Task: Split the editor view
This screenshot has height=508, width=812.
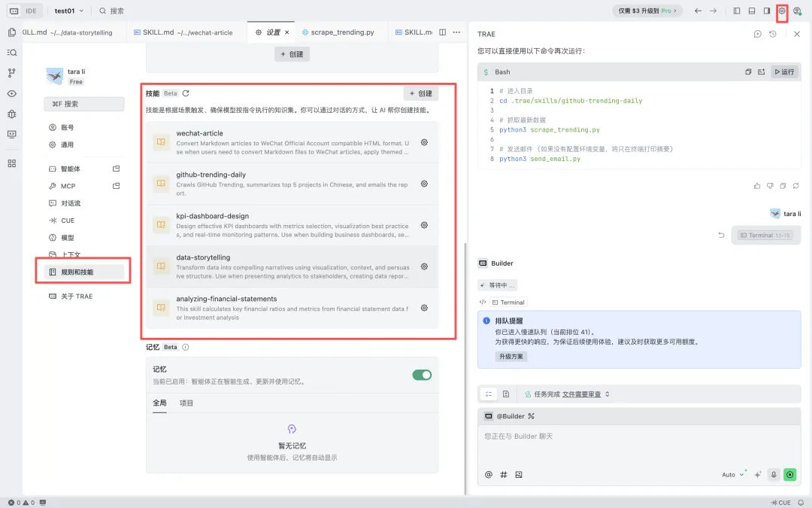Action: (x=442, y=32)
